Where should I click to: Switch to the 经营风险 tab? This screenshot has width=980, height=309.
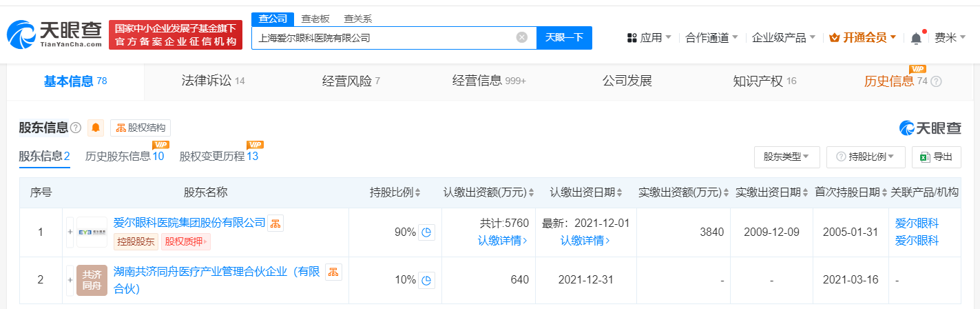pyautogui.click(x=351, y=81)
